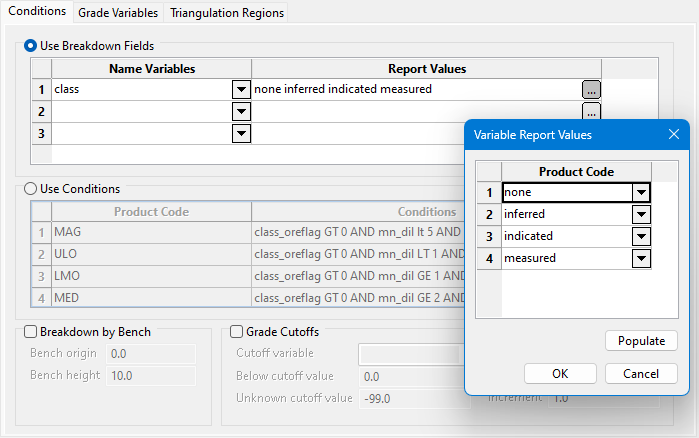The image size is (699, 438).
Task: Open the row 3 name variable dropdown
Action: pyautogui.click(x=240, y=133)
